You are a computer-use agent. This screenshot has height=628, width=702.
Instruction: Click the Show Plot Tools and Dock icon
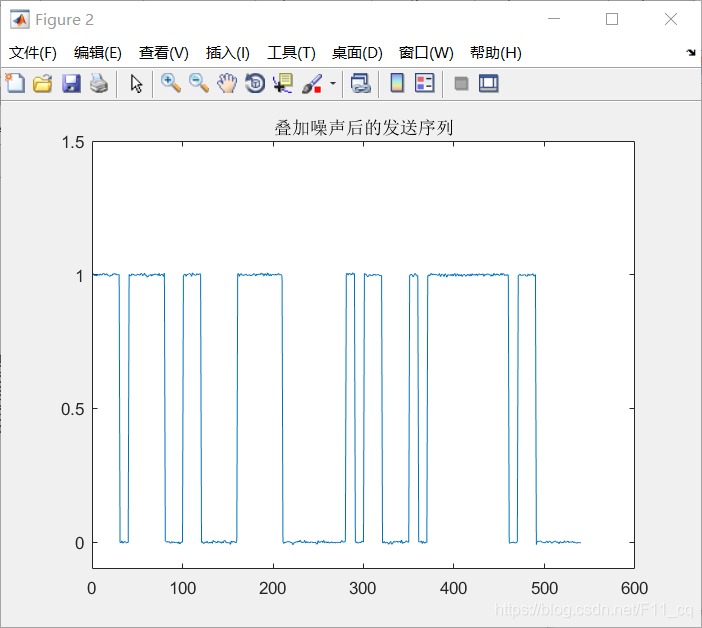coord(488,83)
